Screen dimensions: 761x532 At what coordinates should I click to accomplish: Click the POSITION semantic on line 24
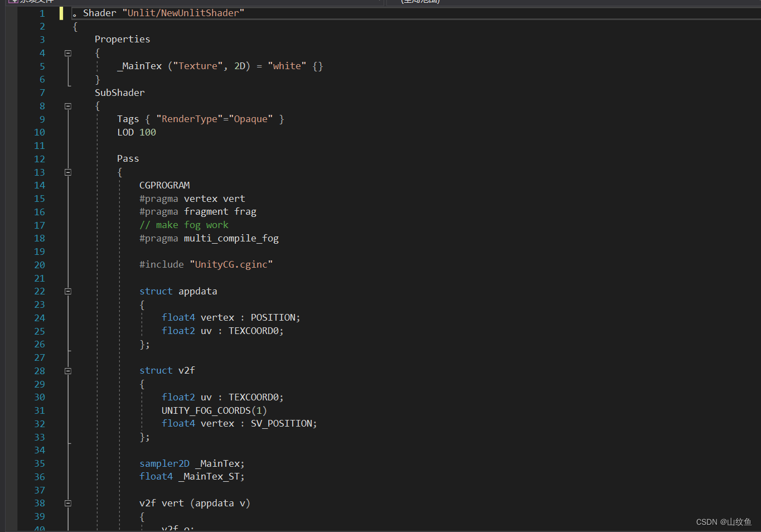273,317
